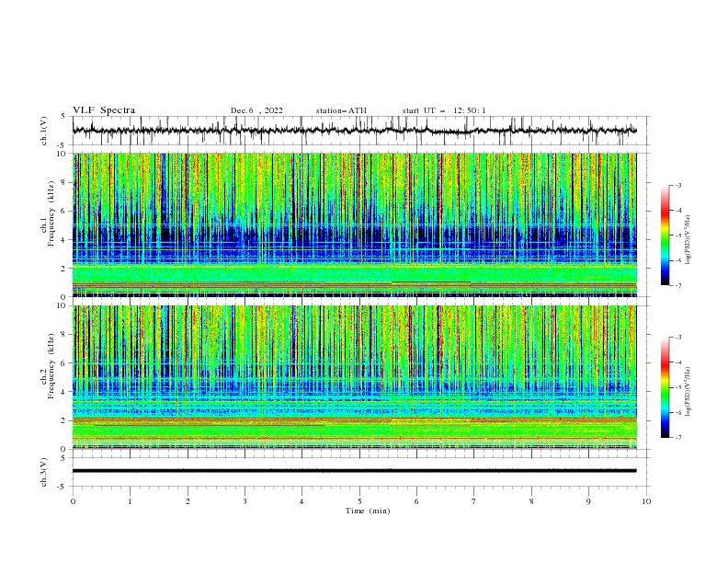The image size is (728, 563).
Task: Click inside the ch.2 spectrogram panel
Action: pos(355,377)
